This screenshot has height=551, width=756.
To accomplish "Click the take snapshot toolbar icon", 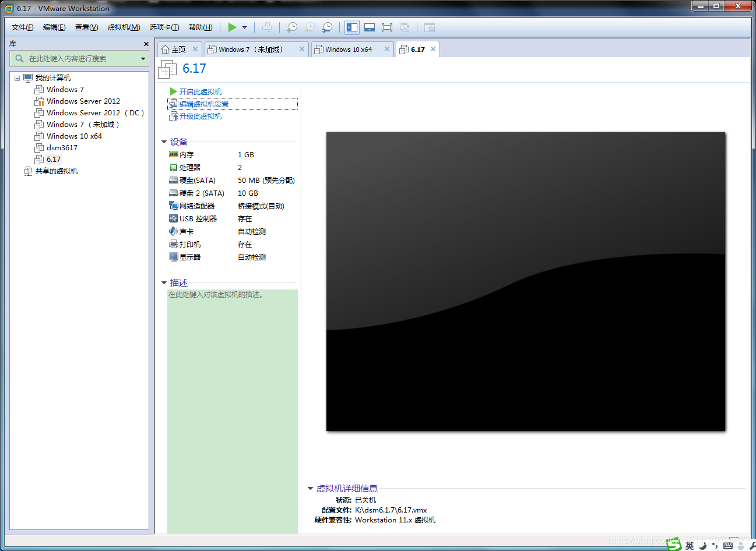I will click(x=292, y=27).
